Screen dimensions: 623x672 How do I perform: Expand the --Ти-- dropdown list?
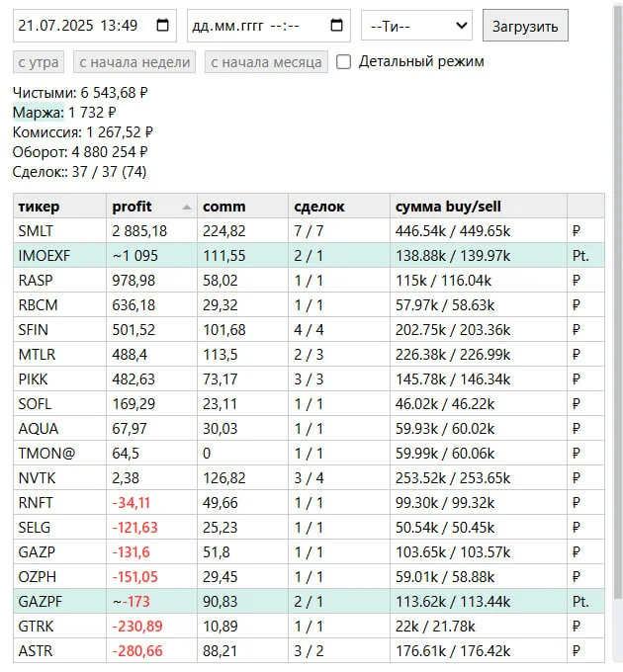[416, 26]
